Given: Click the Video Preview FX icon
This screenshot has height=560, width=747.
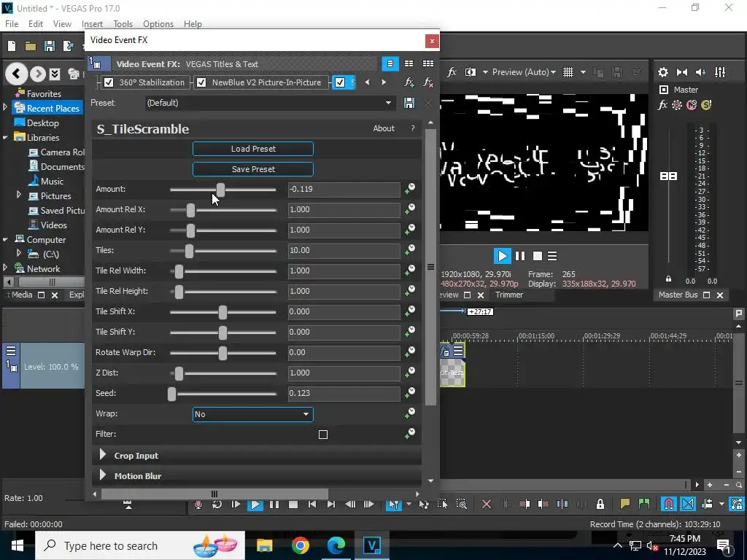Looking at the screenshot, I should (x=452, y=72).
